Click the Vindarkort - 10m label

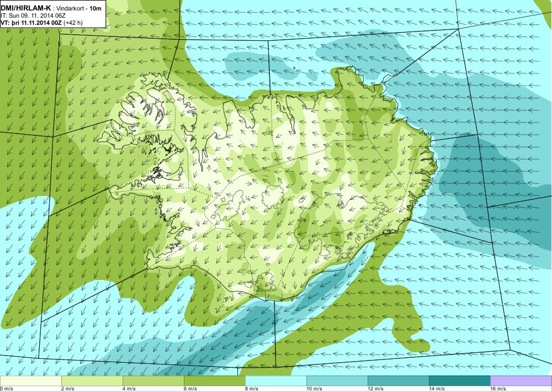pyautogui.click(x=80, y=8)
